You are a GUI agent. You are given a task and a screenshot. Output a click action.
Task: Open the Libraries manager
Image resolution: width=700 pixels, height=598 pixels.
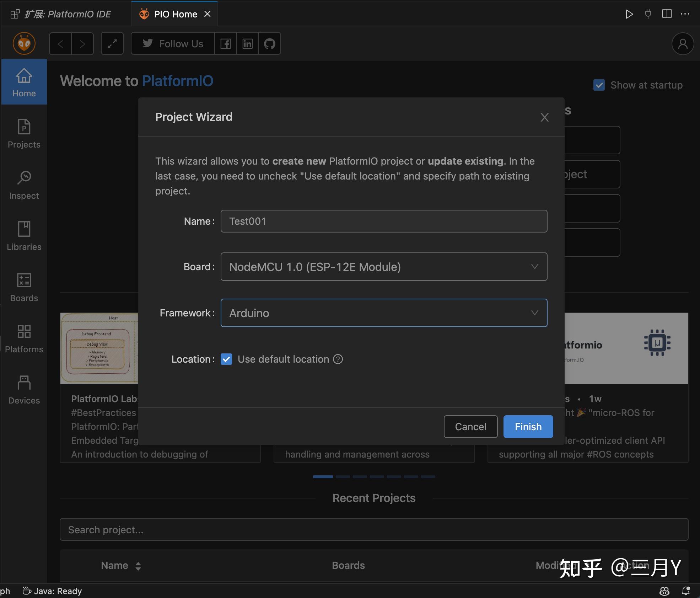coord(23,236)
